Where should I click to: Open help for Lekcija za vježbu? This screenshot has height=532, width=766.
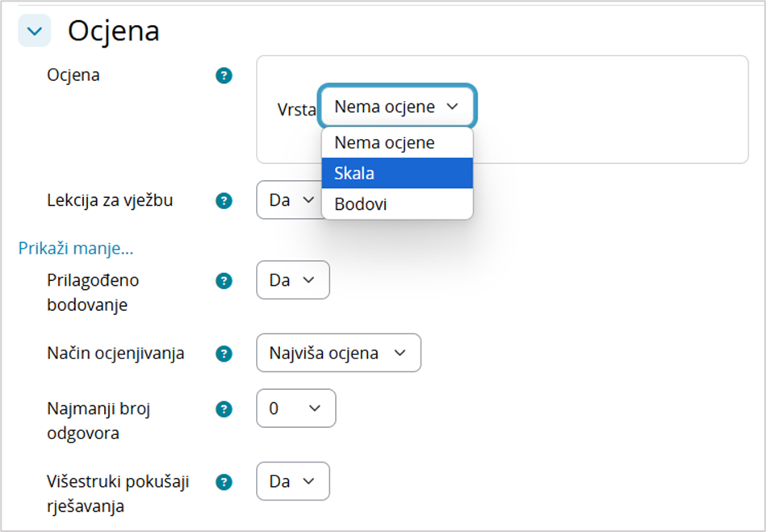(224, 199)
